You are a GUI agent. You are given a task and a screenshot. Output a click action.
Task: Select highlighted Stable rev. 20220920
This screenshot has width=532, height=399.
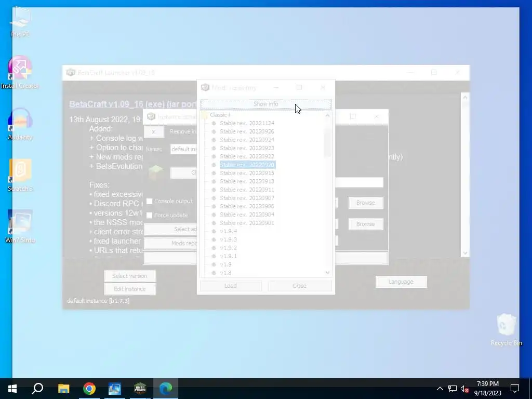(247, 165)
